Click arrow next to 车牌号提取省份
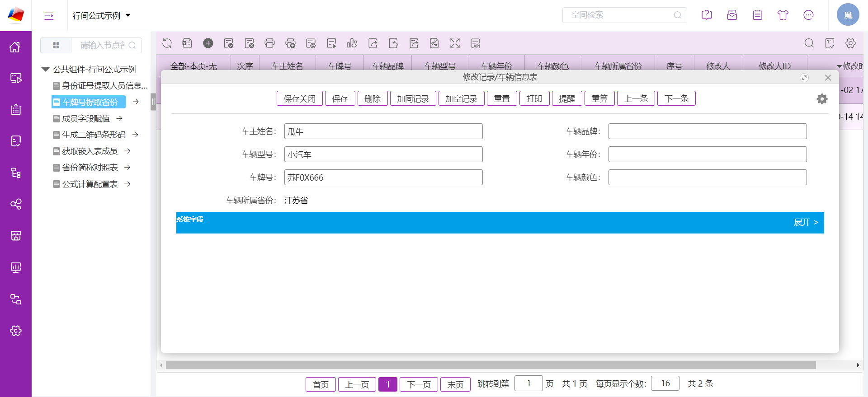 tap(136, 102)
